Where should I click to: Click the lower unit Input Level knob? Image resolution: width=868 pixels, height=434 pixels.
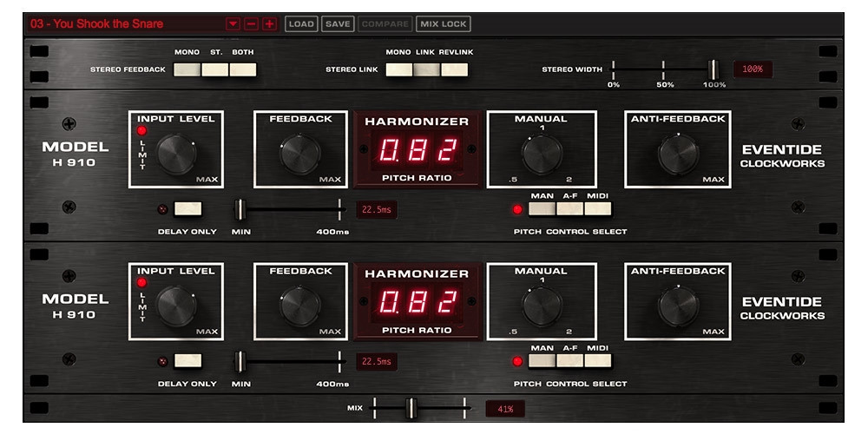[x=176, y=306]
